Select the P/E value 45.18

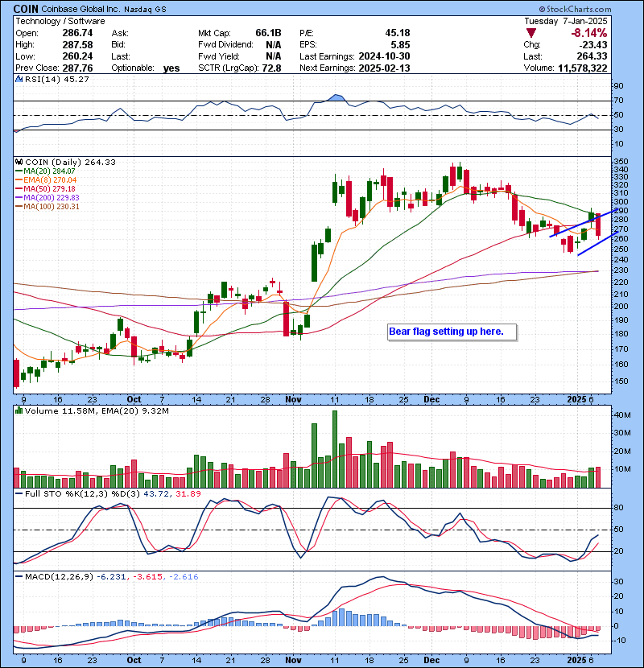pos(397,33)
